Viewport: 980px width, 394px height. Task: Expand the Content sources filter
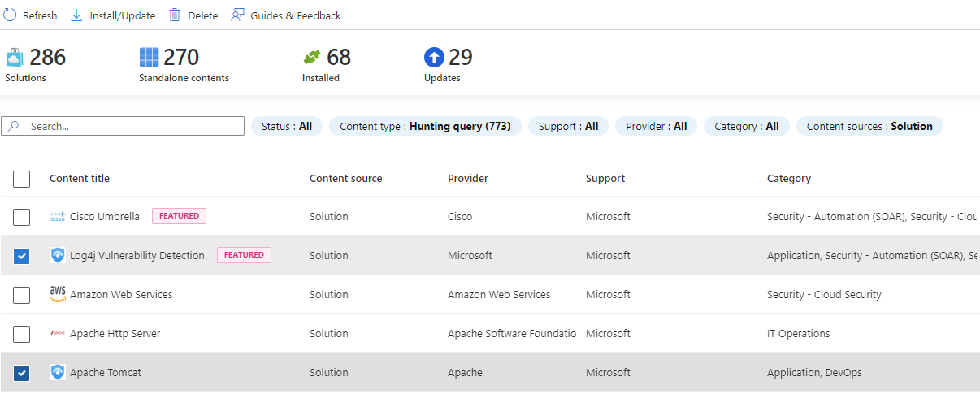click(869, 127)
